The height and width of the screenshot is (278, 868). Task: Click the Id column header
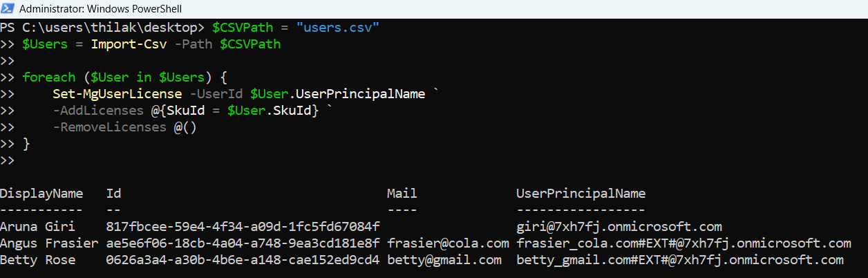[x=114, y=194]
